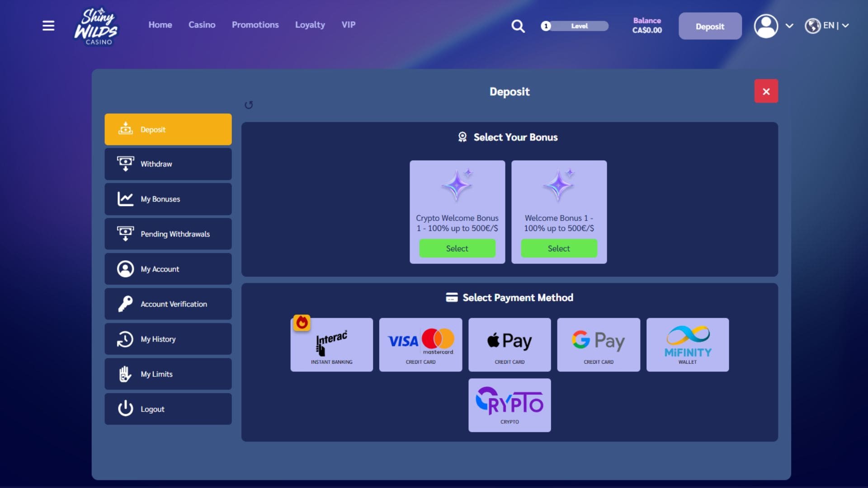Click the card icon beside Select Payment Method
The height and width of the screenshot is (488, 868).
click(x=452, y=297)
